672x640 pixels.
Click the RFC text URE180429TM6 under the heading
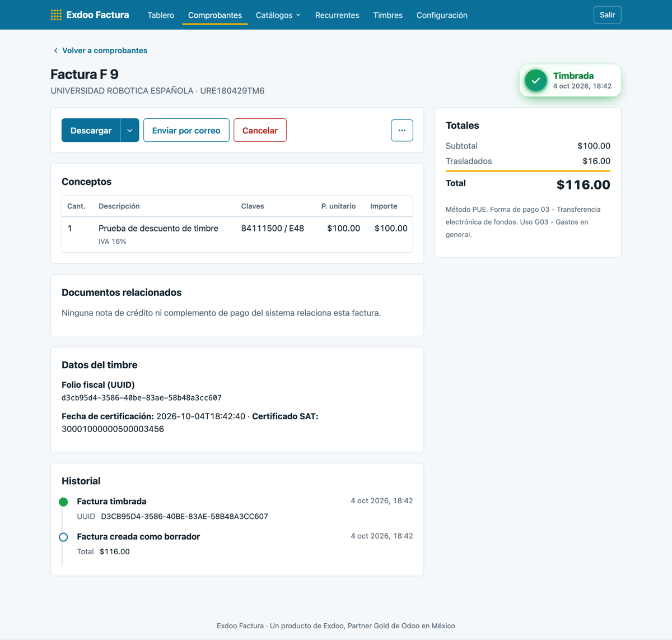232,91
